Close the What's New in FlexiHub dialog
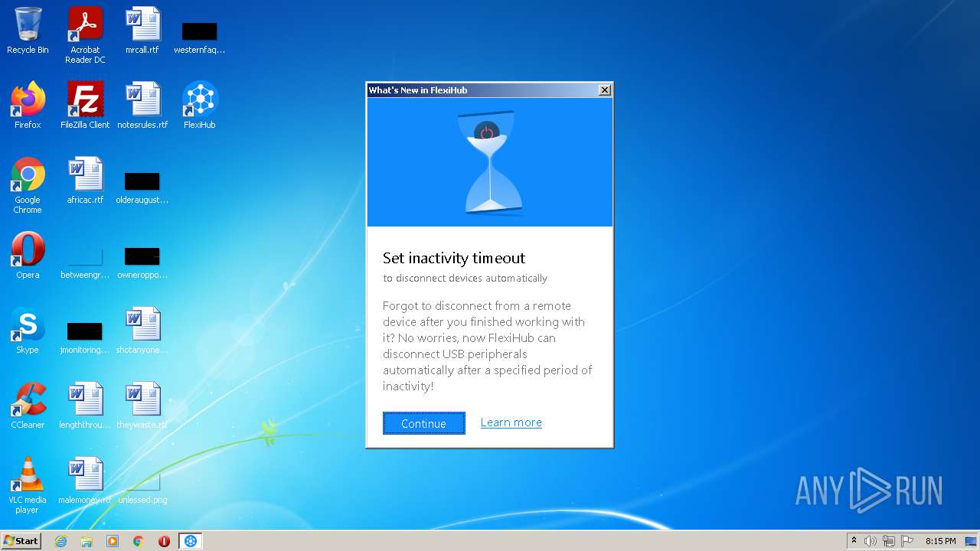The height and width of the screenshot is (551, 980). pyautogui.click(x=605, y=90)
